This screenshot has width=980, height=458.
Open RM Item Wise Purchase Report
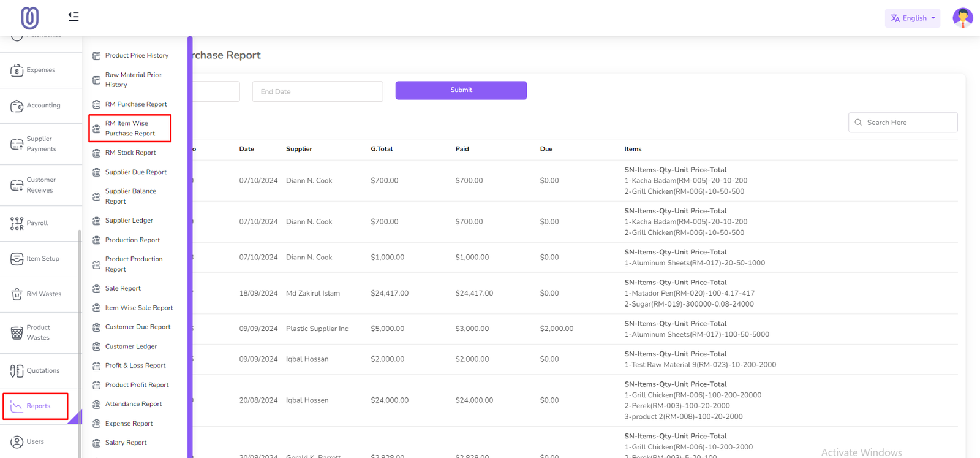pos(130,128)
